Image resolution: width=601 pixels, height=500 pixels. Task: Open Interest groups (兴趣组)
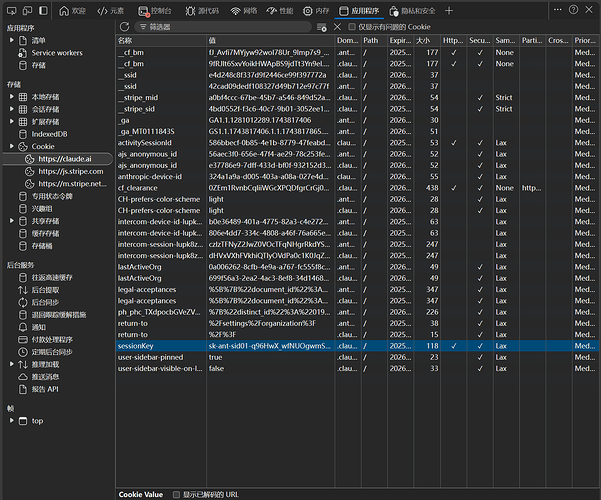coord(42,209)
